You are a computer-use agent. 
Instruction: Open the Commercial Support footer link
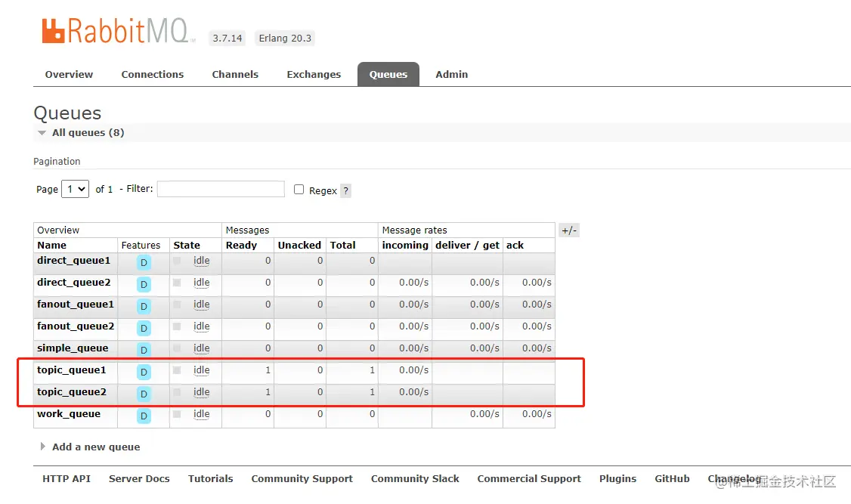click(529, 479)
